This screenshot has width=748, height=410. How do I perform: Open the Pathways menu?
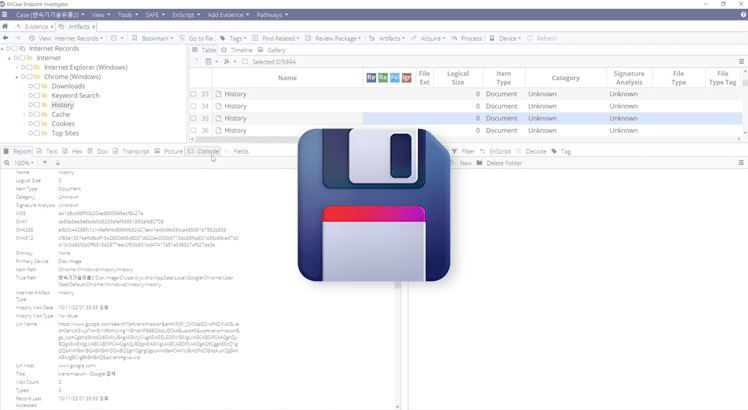pos(272,15)
